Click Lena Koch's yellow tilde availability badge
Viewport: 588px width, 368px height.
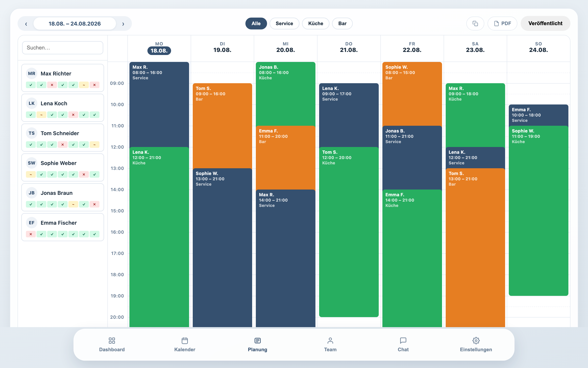[41, 115]
